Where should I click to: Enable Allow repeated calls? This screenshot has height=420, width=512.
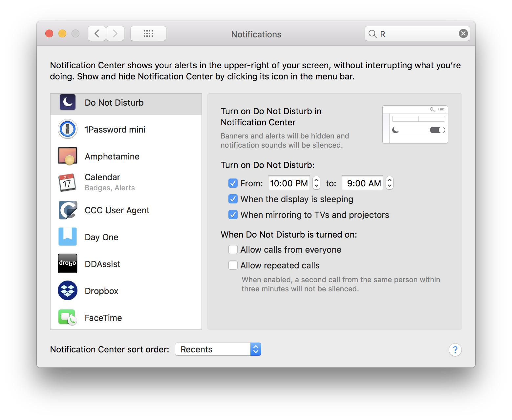[233, 265]
